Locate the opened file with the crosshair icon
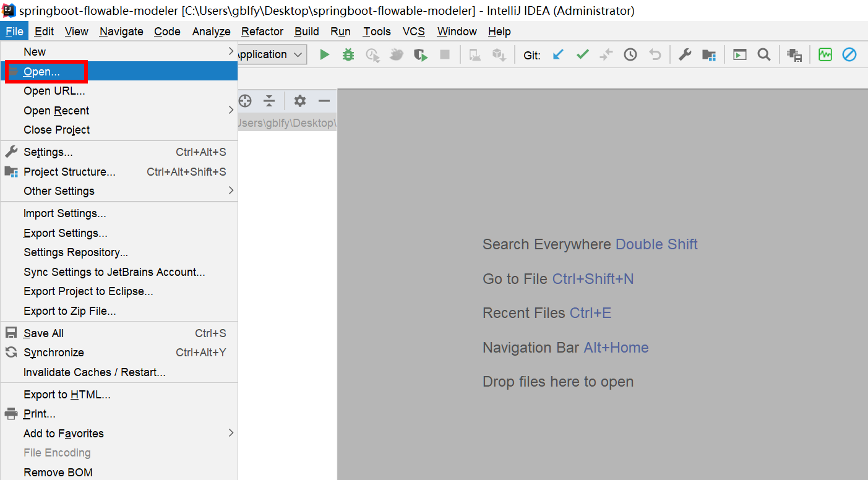The image size is (868, 480). pyautogui.click(x=245, y=101)
